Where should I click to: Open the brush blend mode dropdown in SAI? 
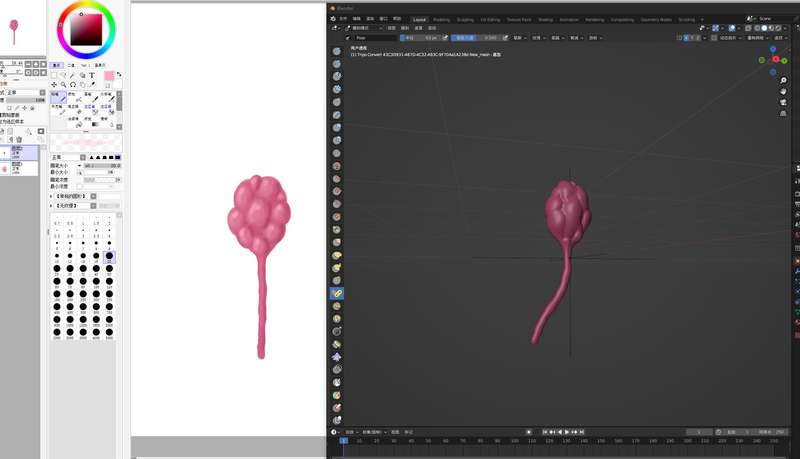[68, 157]
